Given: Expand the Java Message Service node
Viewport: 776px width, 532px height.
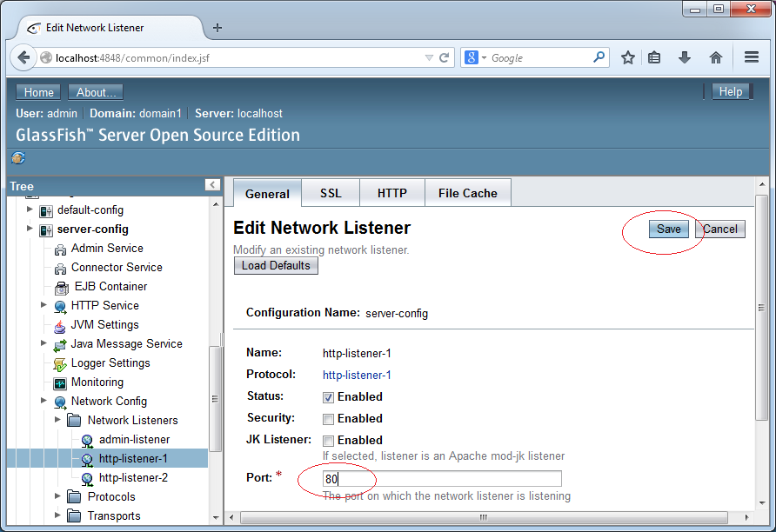Looking at the screenshot, I should 43,343.
